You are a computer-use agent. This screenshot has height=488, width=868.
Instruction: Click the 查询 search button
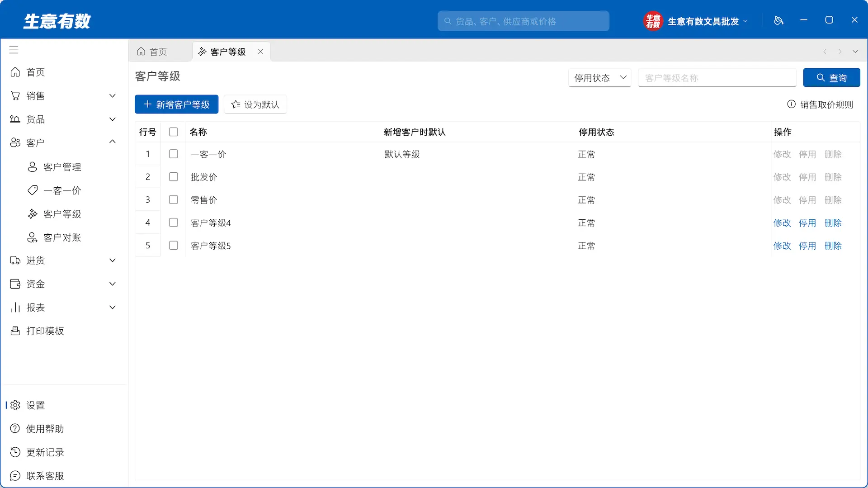point(831,78)
